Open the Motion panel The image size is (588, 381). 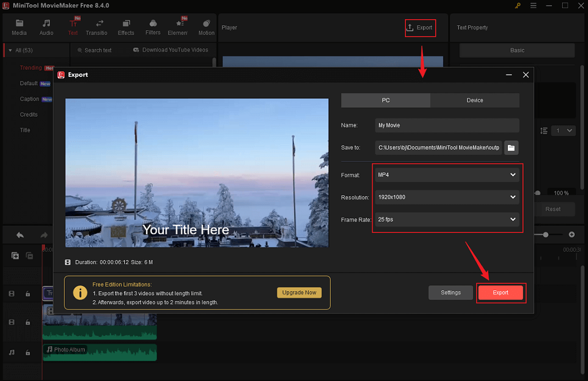[206, 26]
